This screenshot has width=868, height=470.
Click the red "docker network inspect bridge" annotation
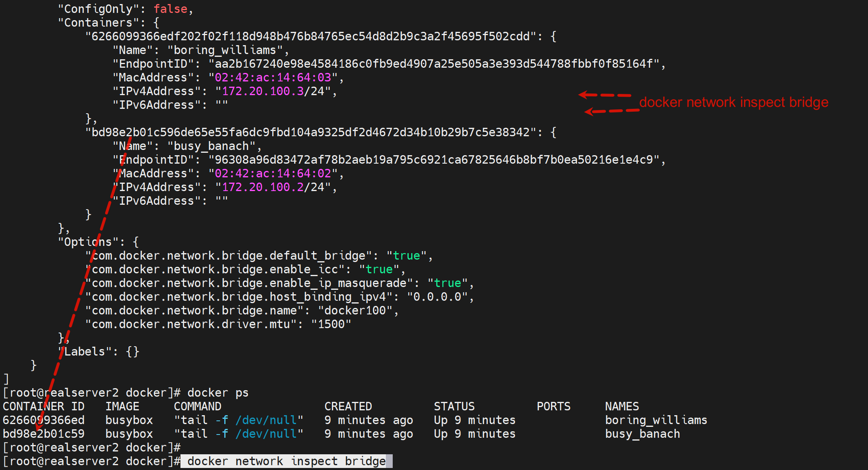click(x=733, y=102)
